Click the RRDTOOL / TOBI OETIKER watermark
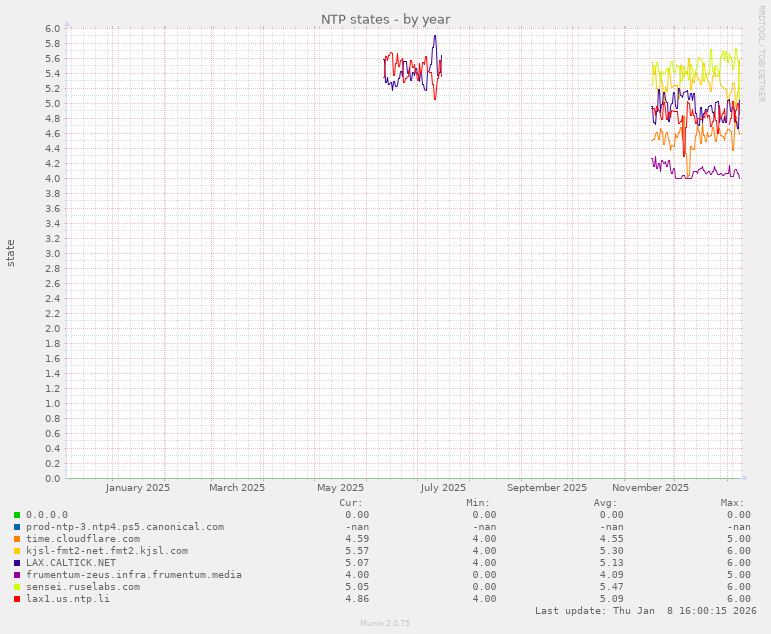The image size is (771, 634). 761,53
